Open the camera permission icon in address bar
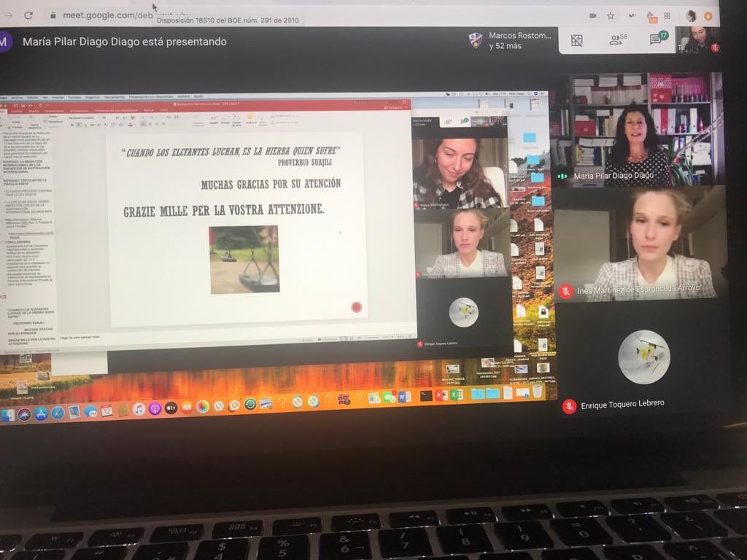This screenshot has height=560, width=747. (592, 16)
